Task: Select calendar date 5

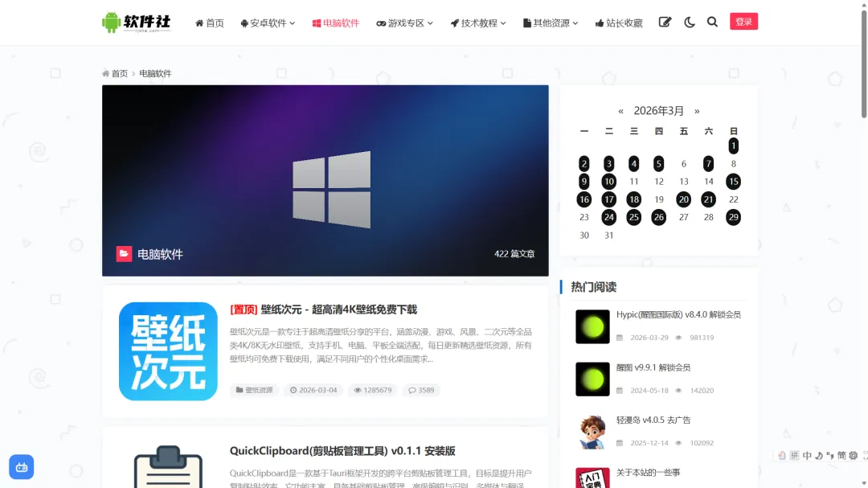Action: (658, 163)
